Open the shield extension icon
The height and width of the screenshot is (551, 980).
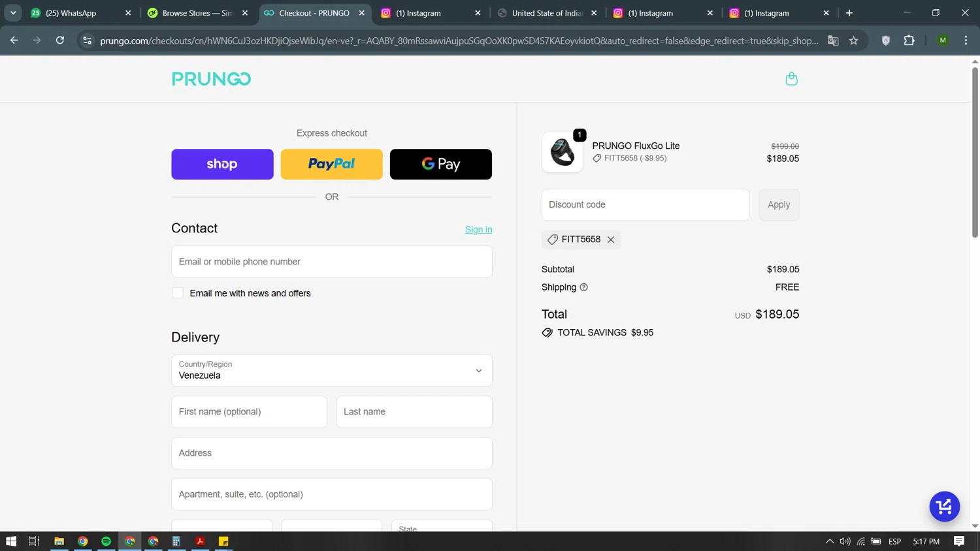pos(886,40)
